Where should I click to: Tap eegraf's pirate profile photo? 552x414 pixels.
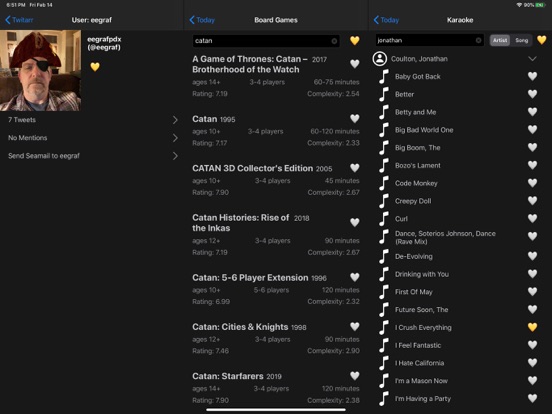click(40, 70)
